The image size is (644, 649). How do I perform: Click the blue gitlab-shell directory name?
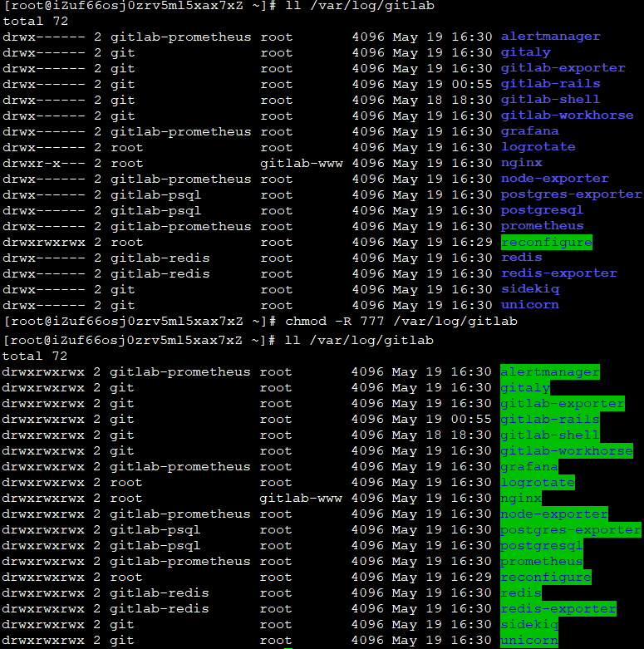click(550, 100)
